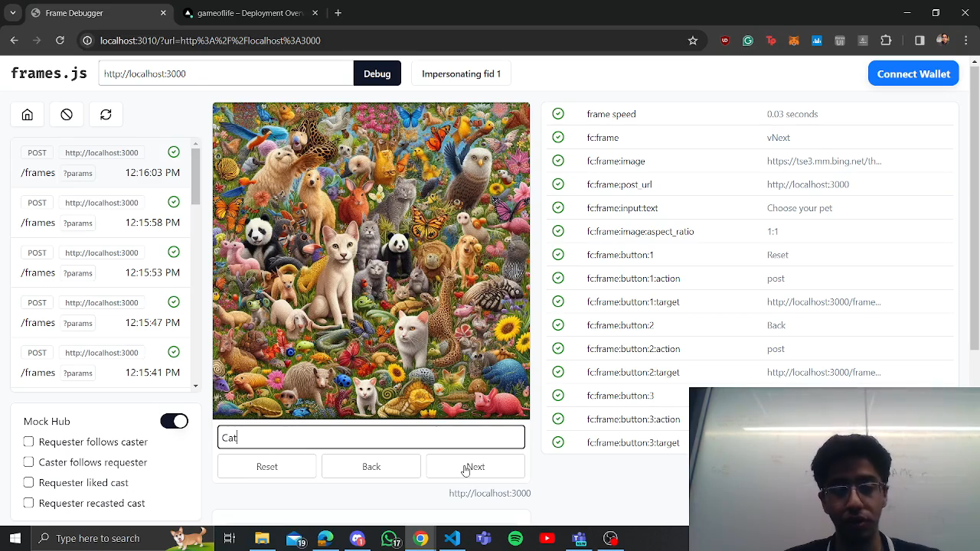Click Connect Wallet button
This screenshot has width=980, height=551.
pos(913,73)
